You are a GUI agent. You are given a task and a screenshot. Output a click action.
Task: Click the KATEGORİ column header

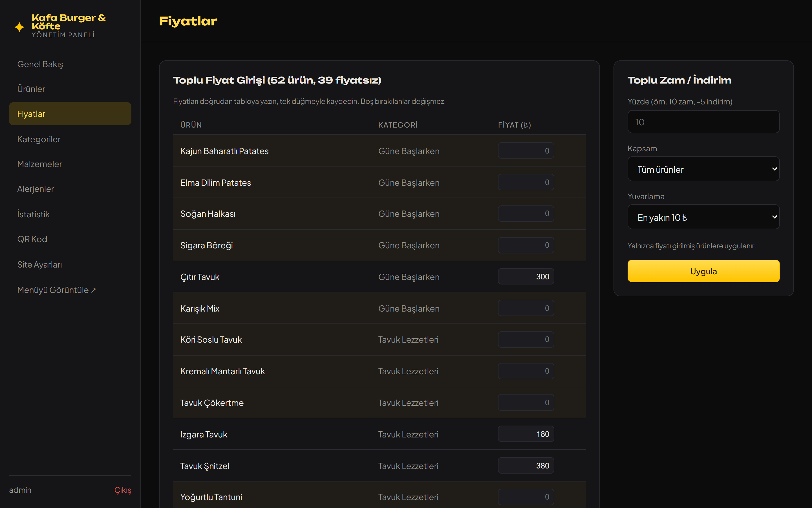pos(398,125)
